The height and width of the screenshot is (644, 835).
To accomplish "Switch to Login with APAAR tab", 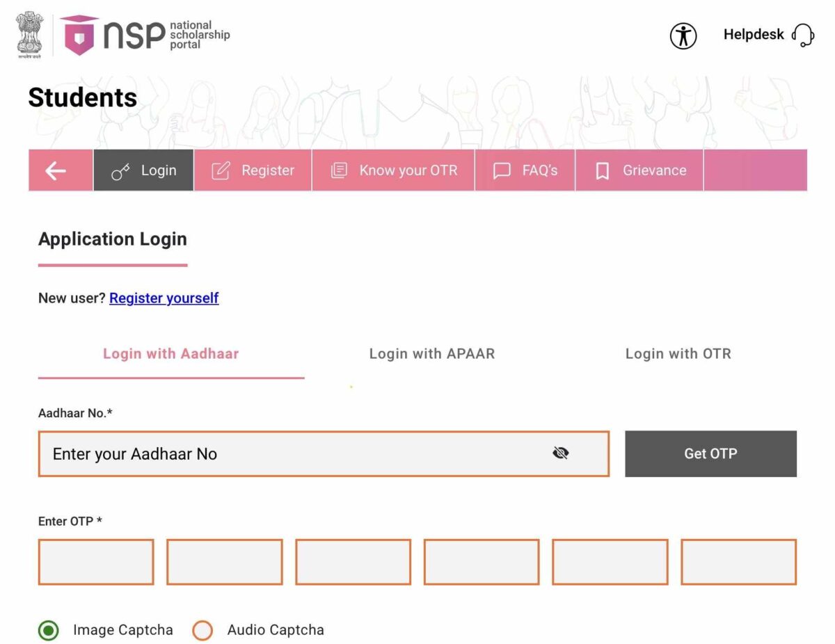I will tap(432, 354).
